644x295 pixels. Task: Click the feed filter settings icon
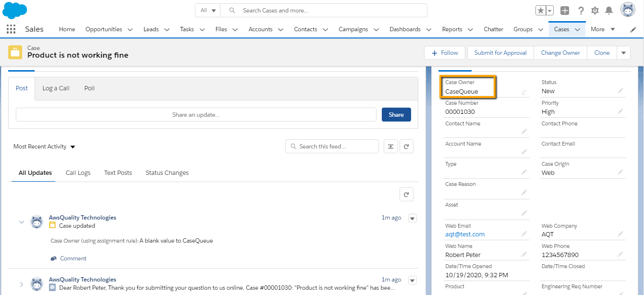[391, 147]
